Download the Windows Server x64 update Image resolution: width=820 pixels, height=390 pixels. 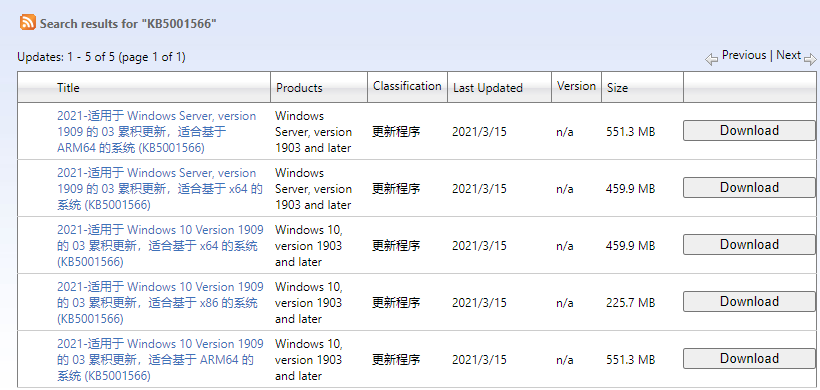pos(749,188)
